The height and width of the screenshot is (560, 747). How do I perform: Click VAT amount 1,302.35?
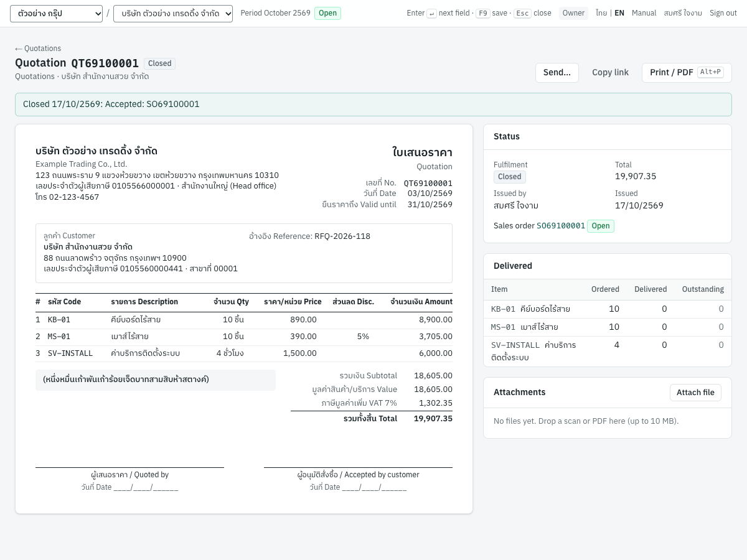click(x=436, y=403)
